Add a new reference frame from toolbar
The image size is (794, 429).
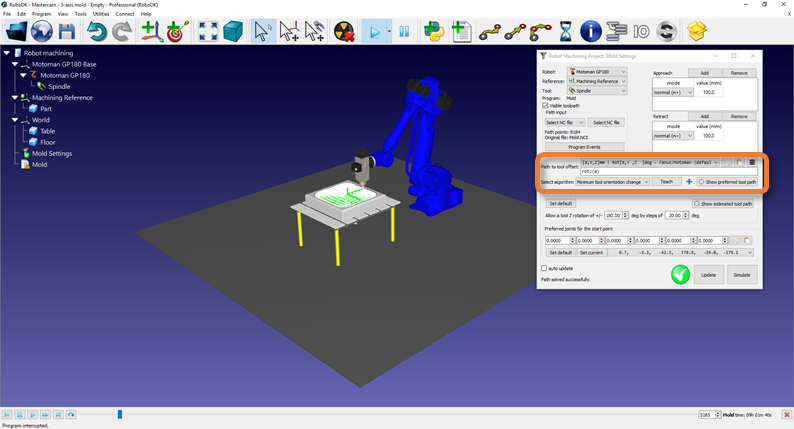pyautogui.click(x=151, y=32)
